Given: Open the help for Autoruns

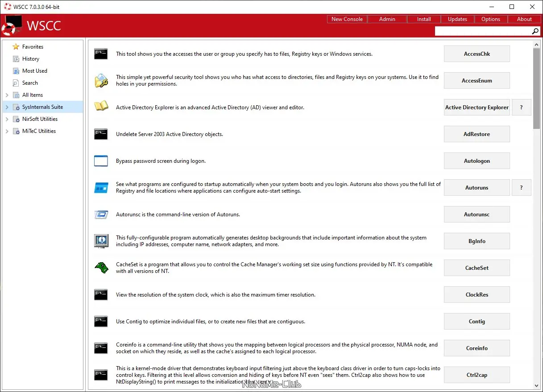Looking at the screenshot, I should tap(521, 187).
